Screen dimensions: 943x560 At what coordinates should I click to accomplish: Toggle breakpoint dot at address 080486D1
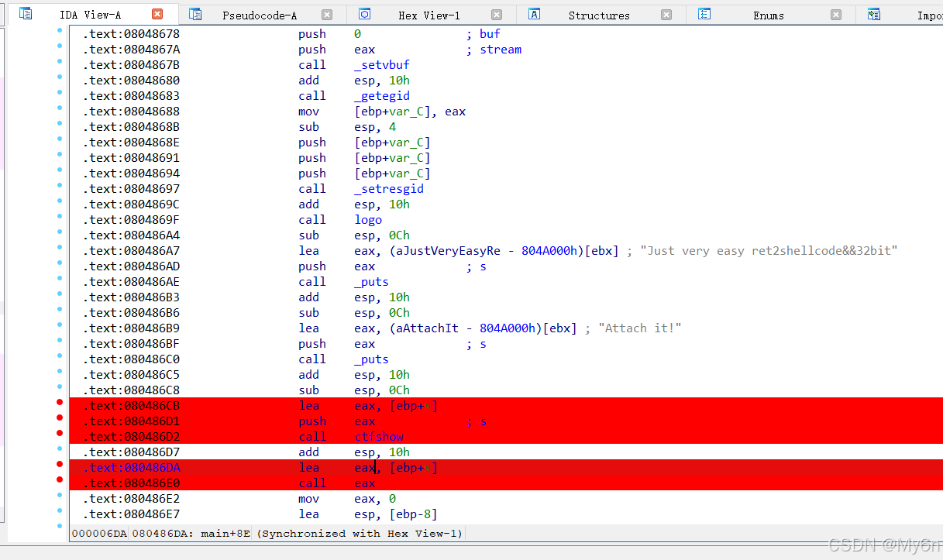(x=60, y=418)
